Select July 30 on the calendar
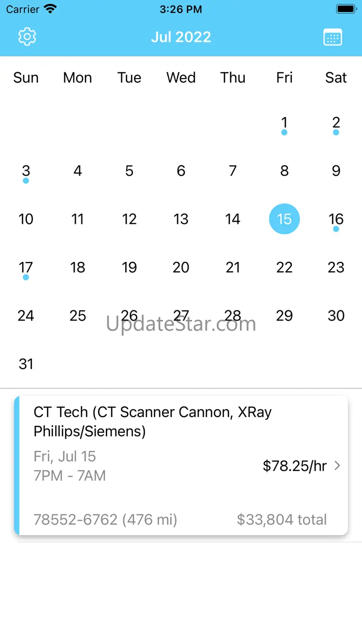This screenshot has height=644, width=362. (x=336, y=316)
